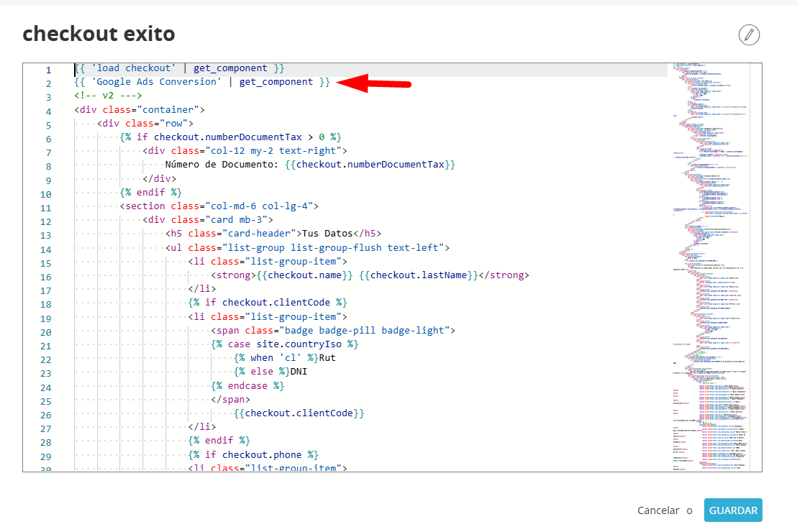Click the 'if checkout.numberDocumentTax > 0' line
Image resolution: width=797 pixels, height=532 pixels.
point(231,137)
